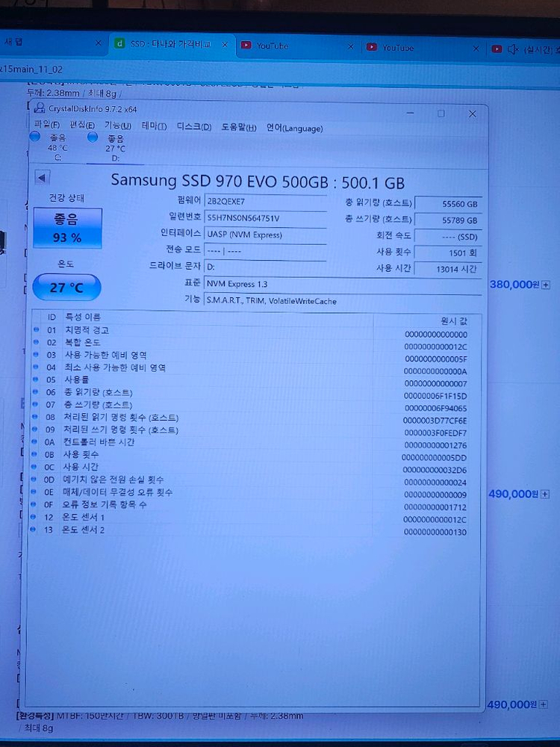The width and height of the screenshot is (560, 747).
Task: Minimize the CrystalDiskInfo window
Action: pyautogui.click(x=410, y=113)
